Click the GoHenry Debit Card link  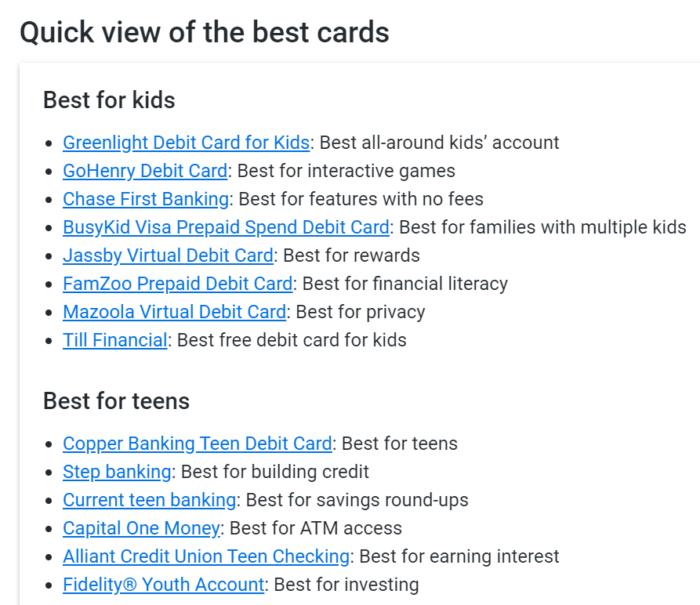pos(145,171)
